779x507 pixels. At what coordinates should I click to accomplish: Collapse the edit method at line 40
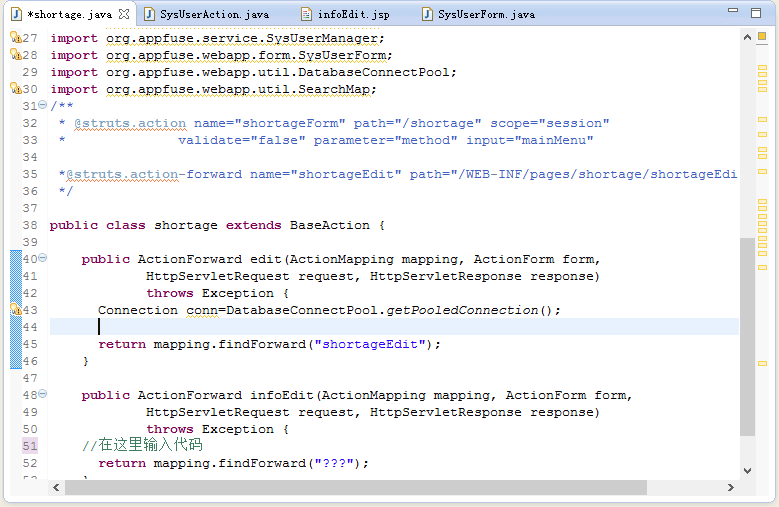tap(43, 258)
